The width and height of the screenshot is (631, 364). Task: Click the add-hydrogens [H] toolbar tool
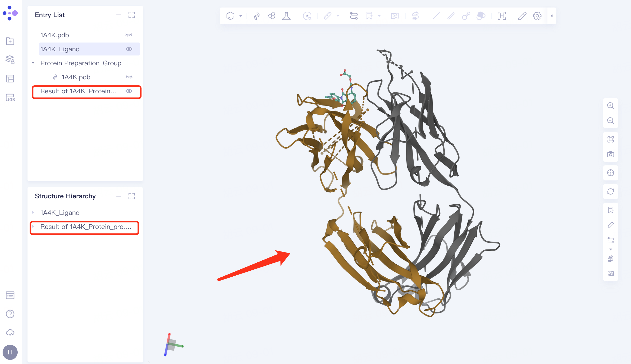[x=502, y=16]
